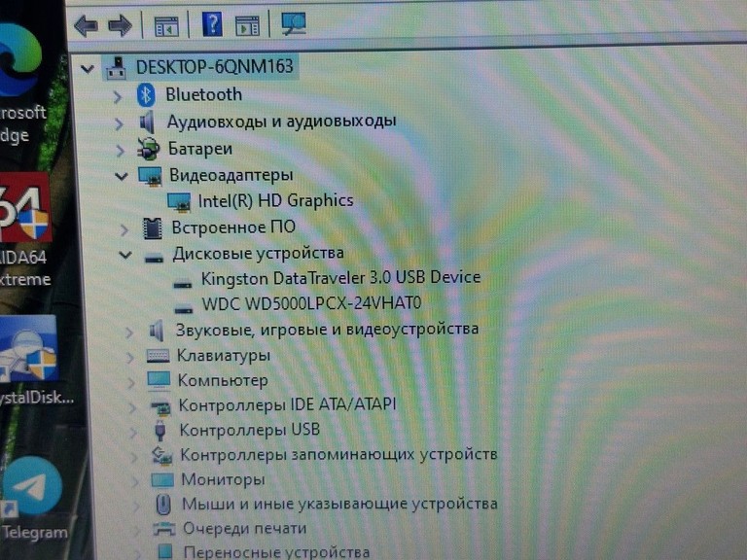The image size is (747, 560).
Task: Select the Дисковые устройства row
Action: 258,254
